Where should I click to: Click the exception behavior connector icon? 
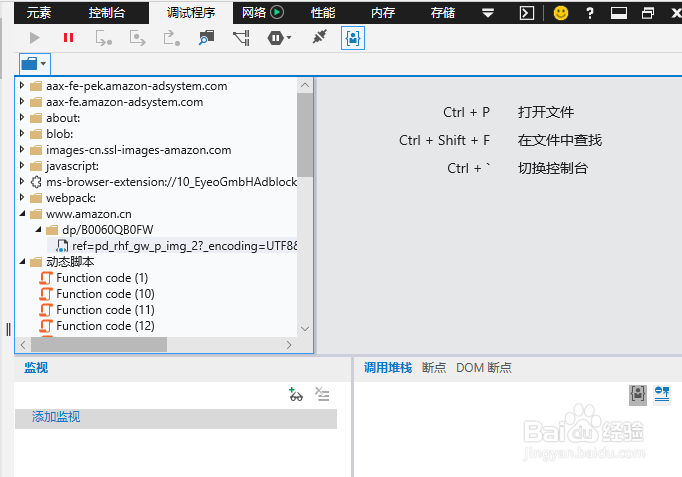pos(241,38)
